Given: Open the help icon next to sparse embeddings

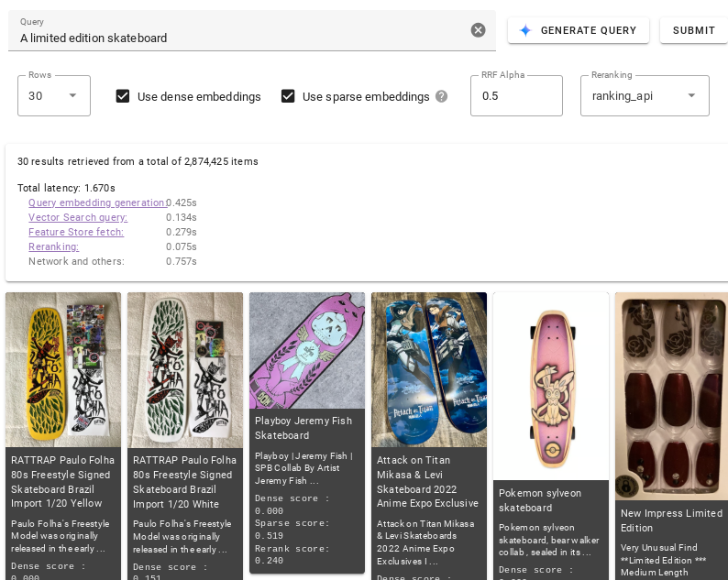Looking at the screenshot, I should point(441,96).
